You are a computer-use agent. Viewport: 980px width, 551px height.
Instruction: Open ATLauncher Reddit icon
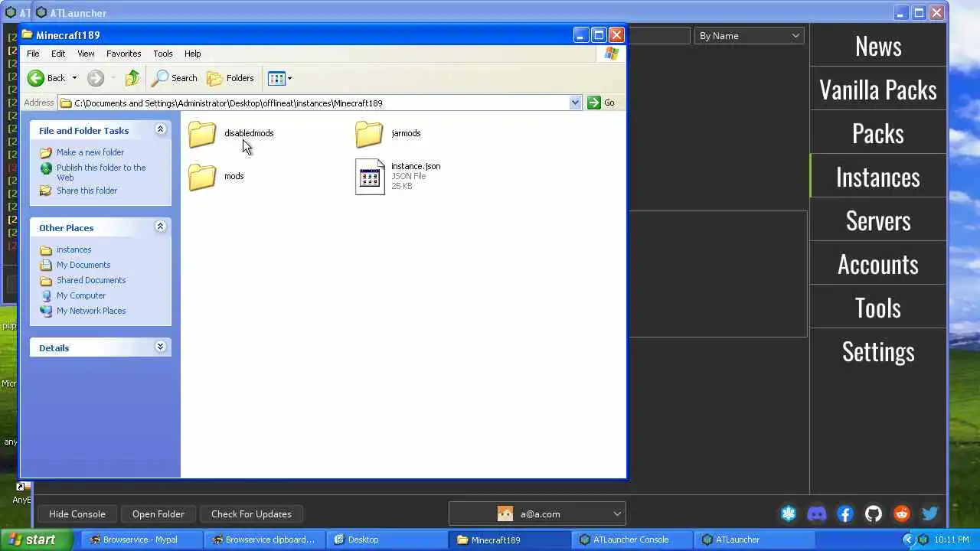click(x=902, y=514)
